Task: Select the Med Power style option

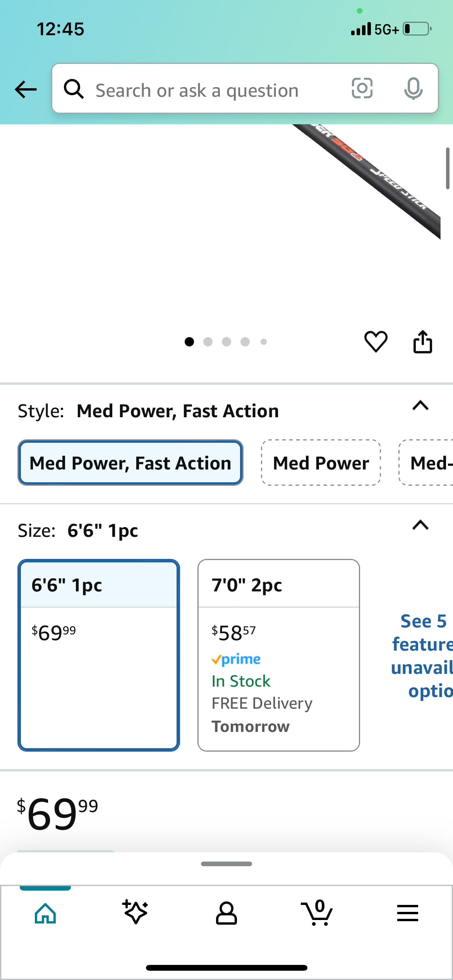Action: [x=321, y=463]
